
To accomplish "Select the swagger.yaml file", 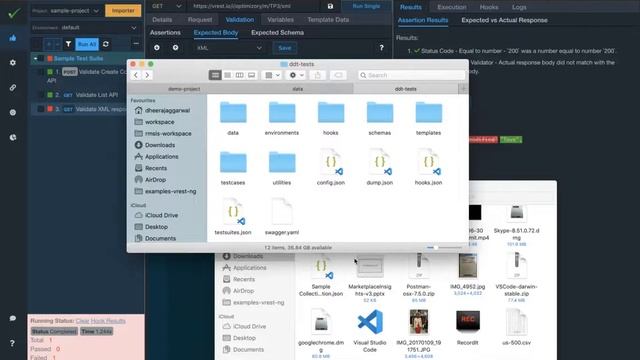I will 282,217.
